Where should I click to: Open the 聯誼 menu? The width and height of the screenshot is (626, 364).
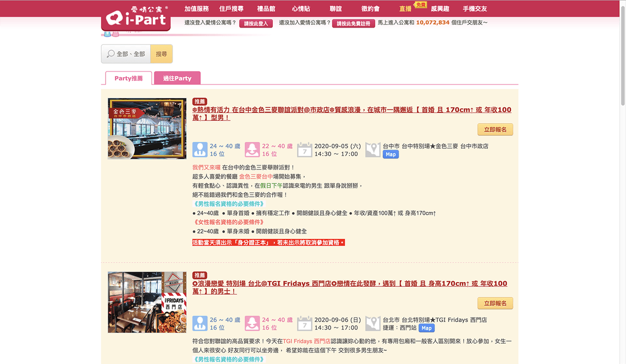[x=336, y=9]
